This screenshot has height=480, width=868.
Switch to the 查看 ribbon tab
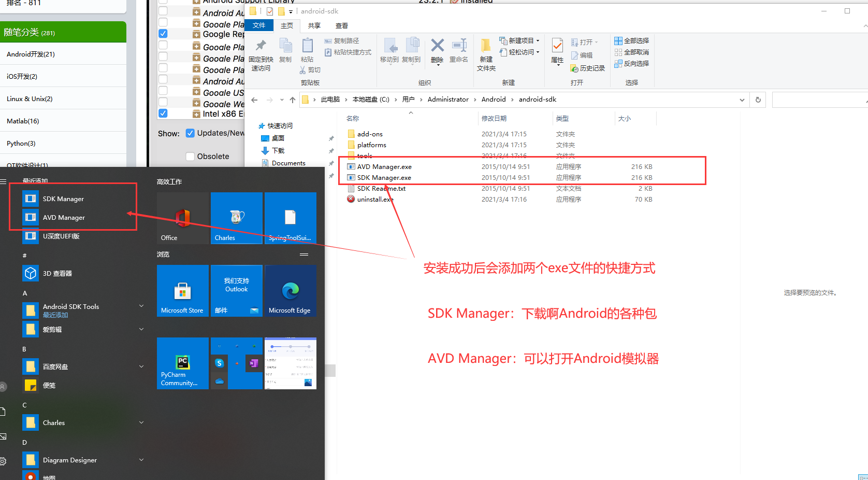click(x=342, y=25)
